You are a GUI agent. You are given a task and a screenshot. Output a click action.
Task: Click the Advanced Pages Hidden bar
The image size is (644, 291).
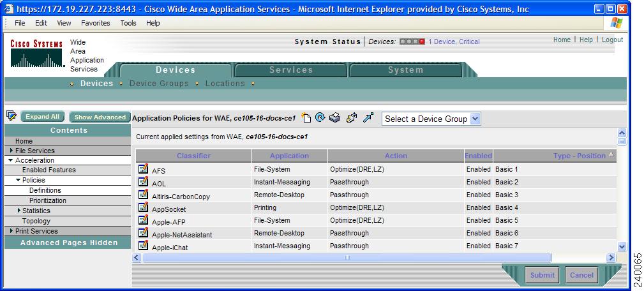[68, 243]
